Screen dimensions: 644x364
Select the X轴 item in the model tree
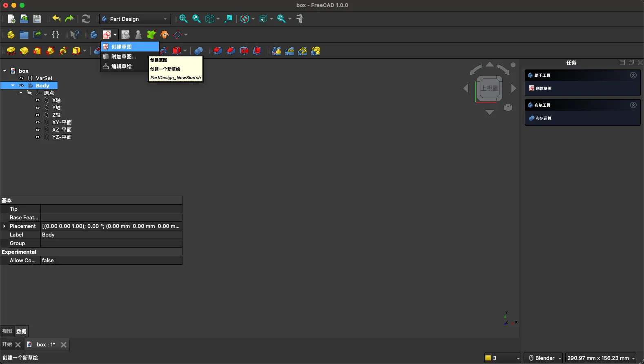click(56, 100)
